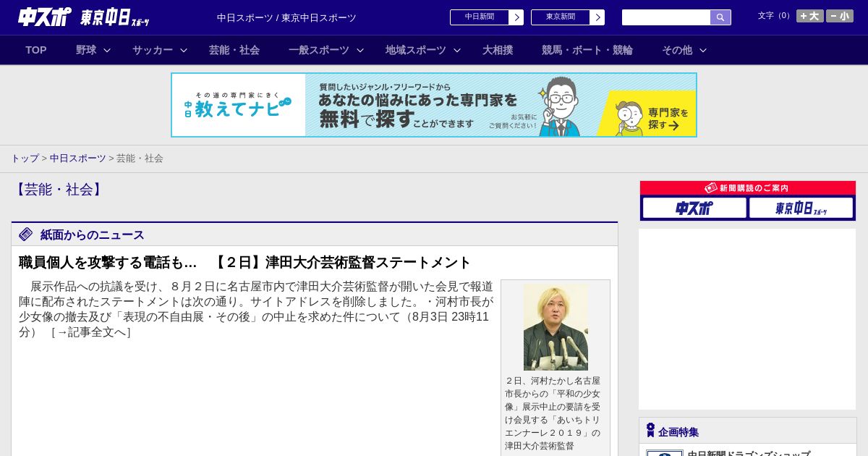Click the arrow next to 東京新聞
868x456 pixels.
coord(597,17)
